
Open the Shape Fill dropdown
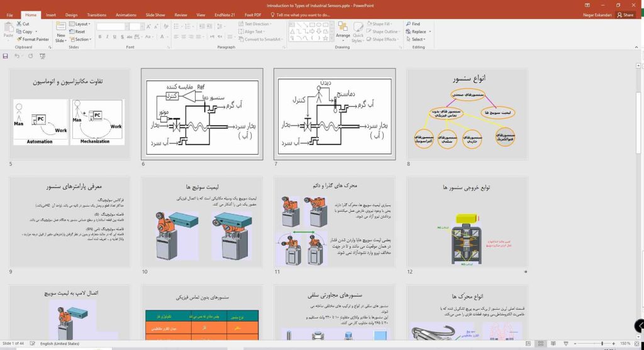(379, 24)
